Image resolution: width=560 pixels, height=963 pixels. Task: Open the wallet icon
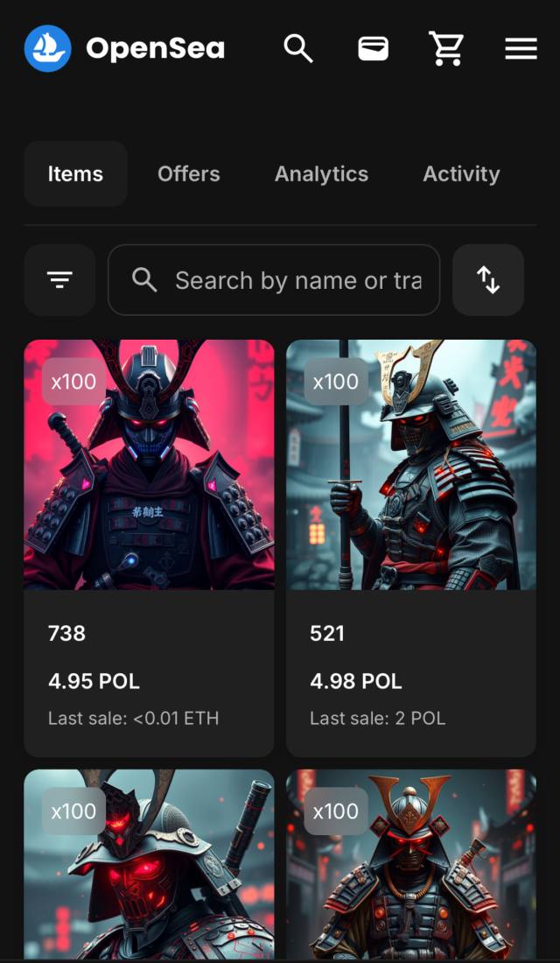point(374,48)
